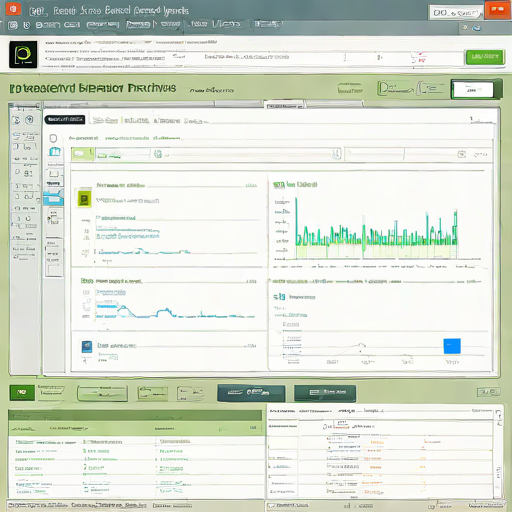Click the green icon in the filter bar
The height and width of the screenshot is (512, 512).
tap(158, 154)
